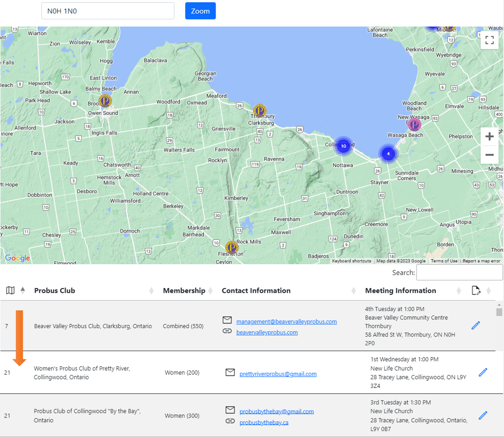Image resolution: width=504 pixels, height=437 pixels.
Task: Open the cluster of 10 clubs at Collingwood
Action: (x=343, y=146)
